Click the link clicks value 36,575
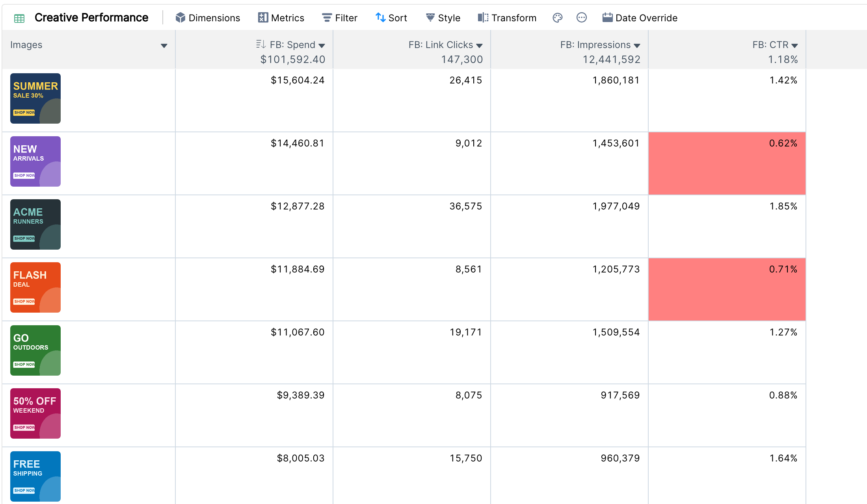The height and width of the screenshot is (504, 867). pos(466,206)
